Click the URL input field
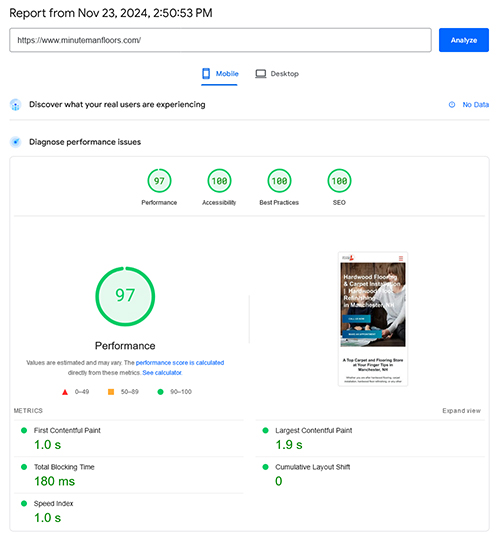 coord(220,40)
